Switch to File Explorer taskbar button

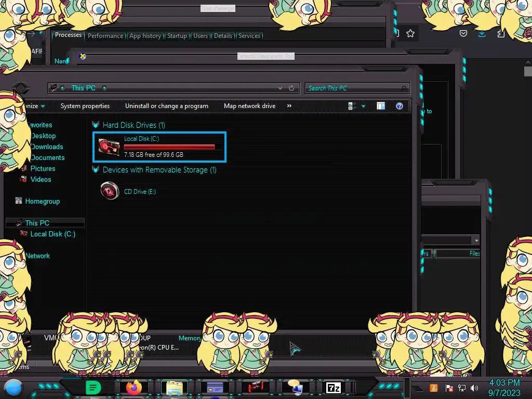coord(175,388)
